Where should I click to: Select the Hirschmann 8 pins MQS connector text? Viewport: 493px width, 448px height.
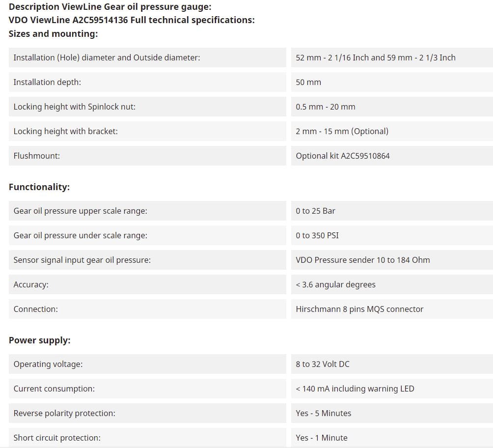[x=359, y=309]
